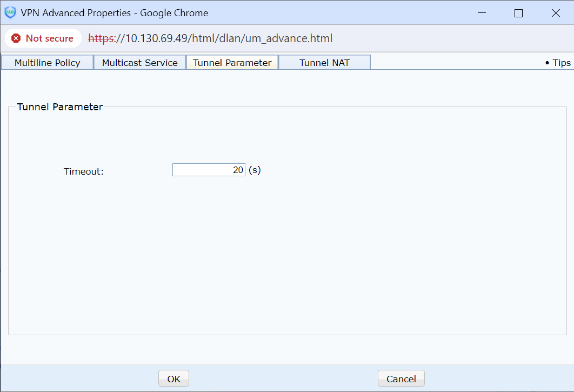Close the VPN Advanced Properties window
Screen dimensions: 574x392
pos(555,13)
